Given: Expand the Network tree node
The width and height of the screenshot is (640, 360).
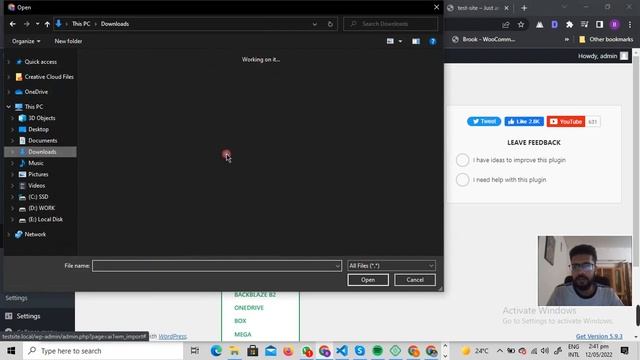Looking at the screenshot, I should [9, 235].
